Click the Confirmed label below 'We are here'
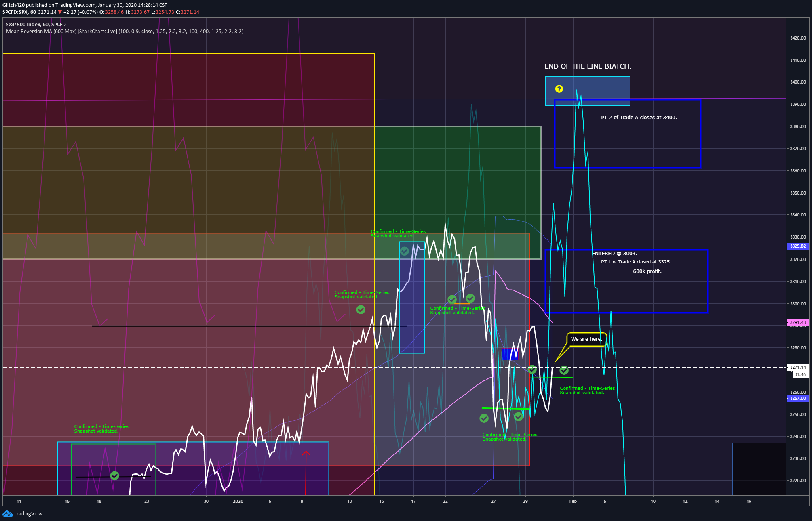The height and width of the screenshot is (521, 812). click(x=587, y=390)
